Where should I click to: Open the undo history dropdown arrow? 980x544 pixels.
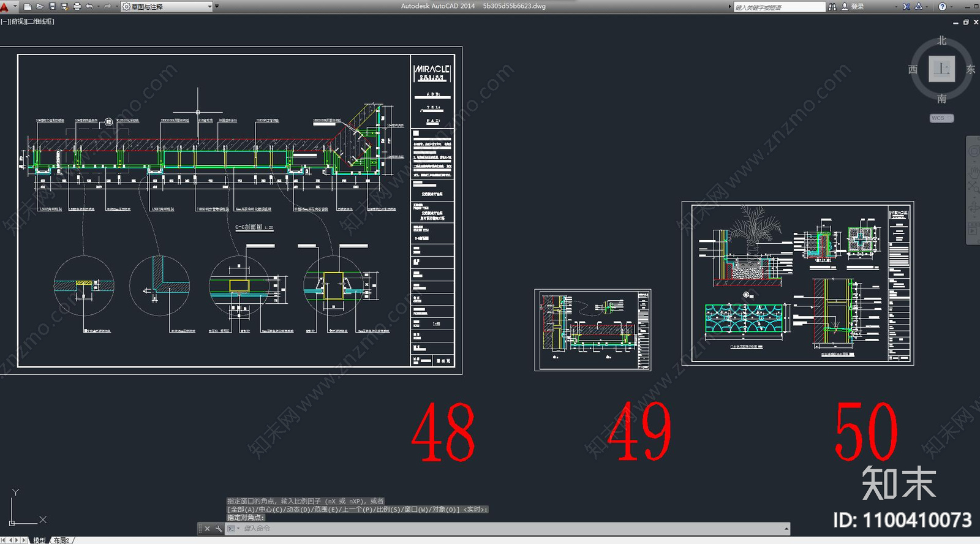(97, 7)
